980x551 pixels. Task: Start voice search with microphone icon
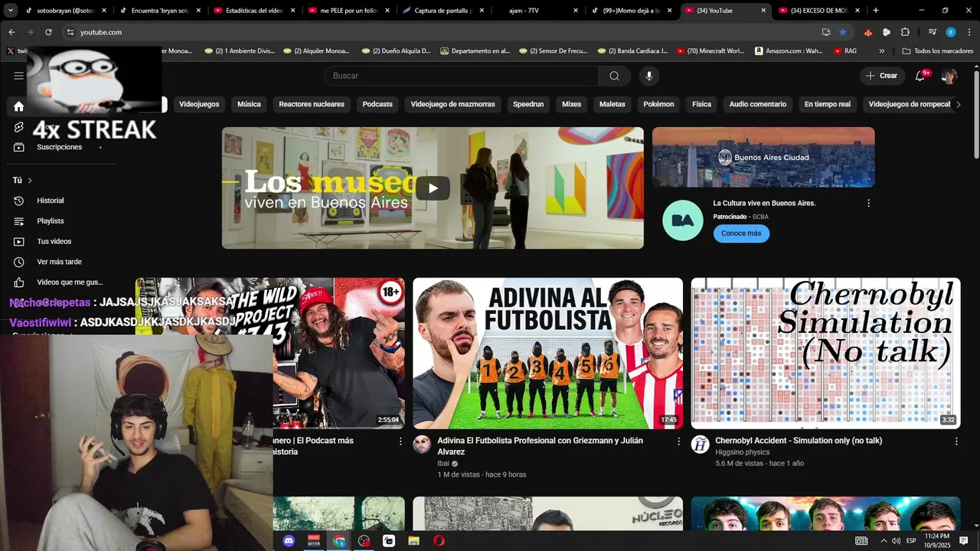tap(649, 76)
